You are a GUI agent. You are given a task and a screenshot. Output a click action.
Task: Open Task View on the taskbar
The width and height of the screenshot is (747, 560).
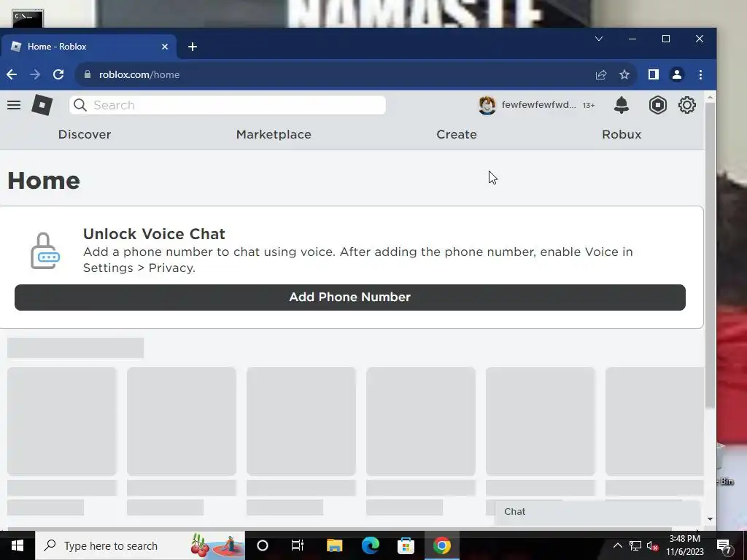[x=298, y=545]
